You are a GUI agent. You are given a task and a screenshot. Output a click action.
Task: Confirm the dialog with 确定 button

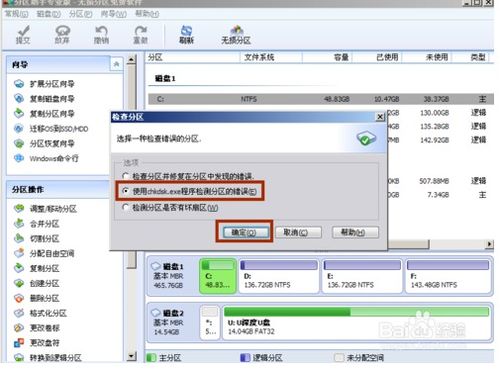(246, 232)
